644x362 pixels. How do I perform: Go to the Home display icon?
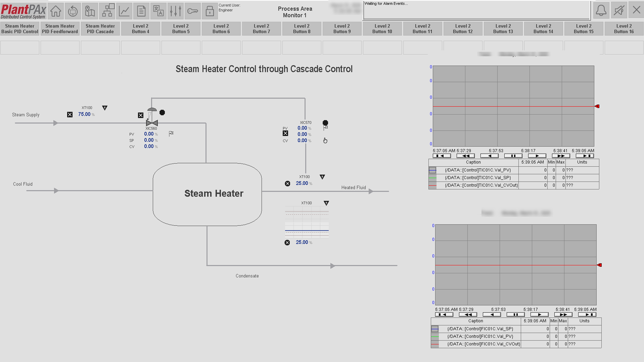pyautogui.click(x=56, y=11)
